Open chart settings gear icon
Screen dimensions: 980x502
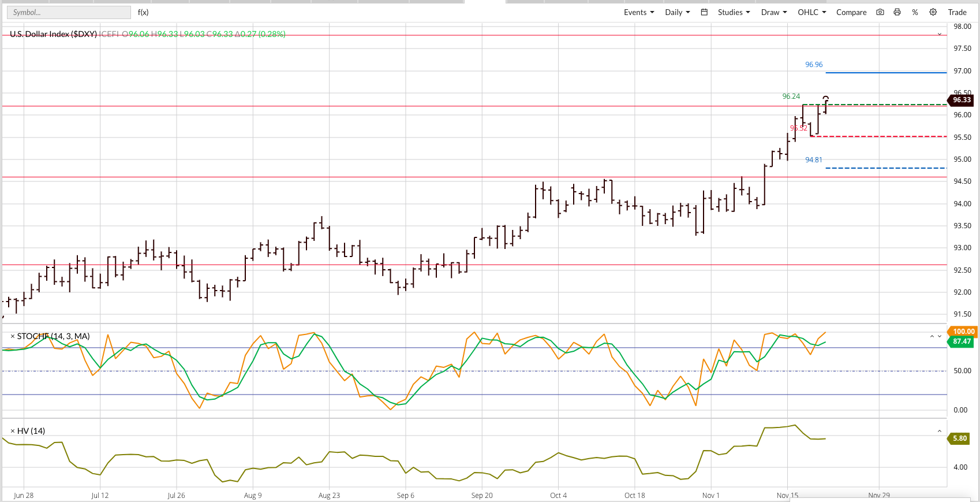(x=933, y=12)
